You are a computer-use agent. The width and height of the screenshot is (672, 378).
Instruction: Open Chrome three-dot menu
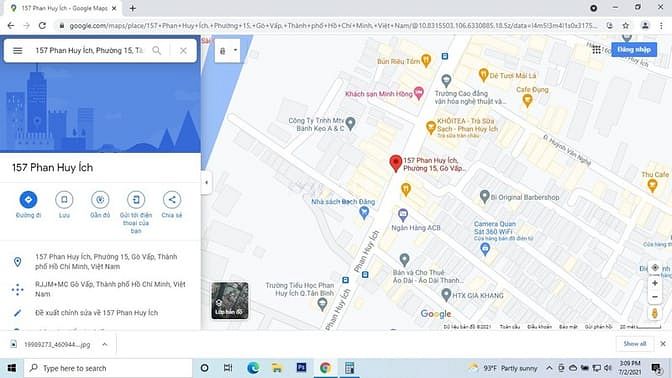[661, 26]
